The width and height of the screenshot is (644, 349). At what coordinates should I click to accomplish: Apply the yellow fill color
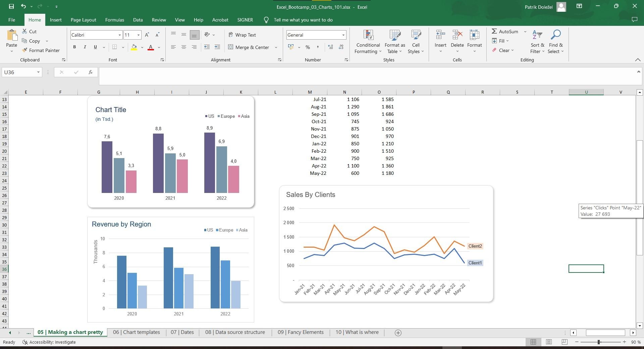pyautogui.click(x=134, y=47)
